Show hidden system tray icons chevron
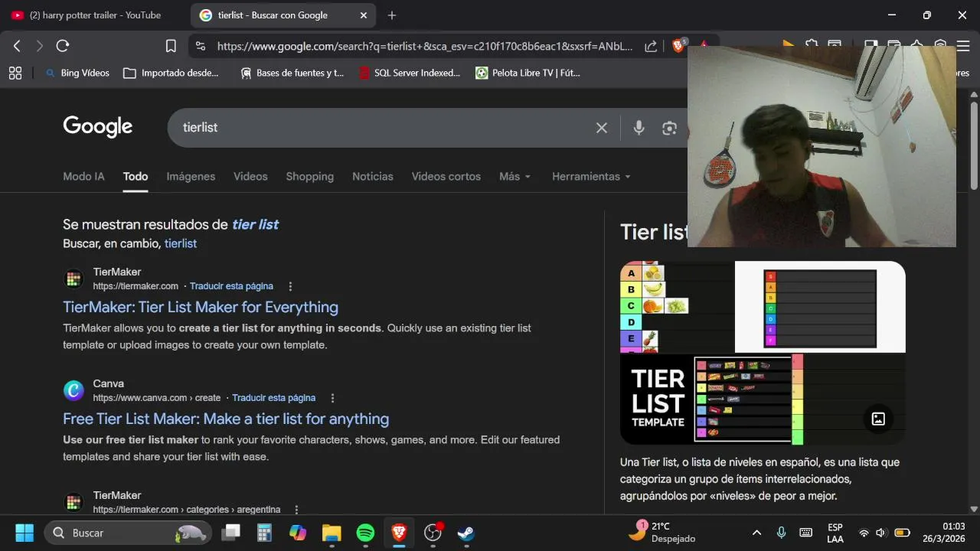The width and height of the screenshot is (980, 551). pos(756,533)
